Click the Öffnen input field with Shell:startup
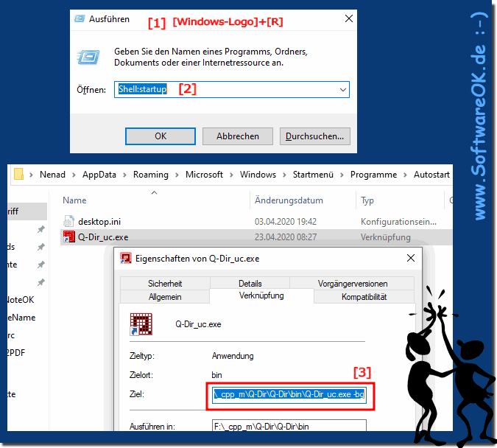 click(232, 89)
